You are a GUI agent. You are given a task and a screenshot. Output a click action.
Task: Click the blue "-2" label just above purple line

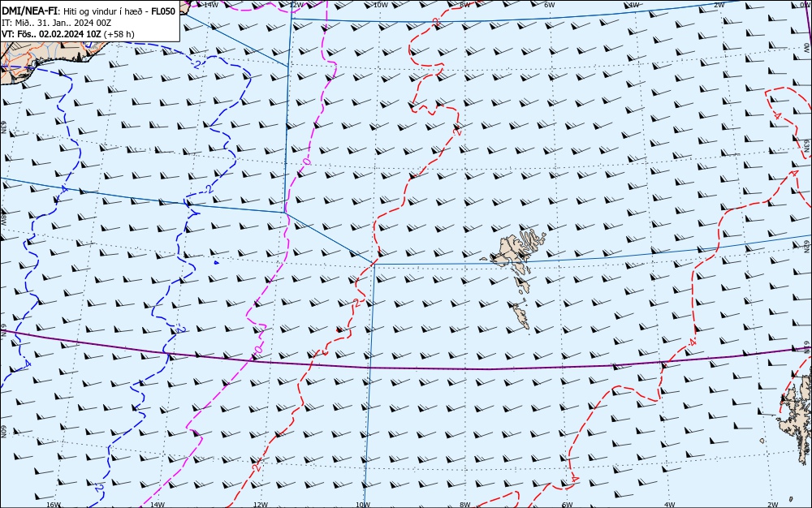[179, 329]
